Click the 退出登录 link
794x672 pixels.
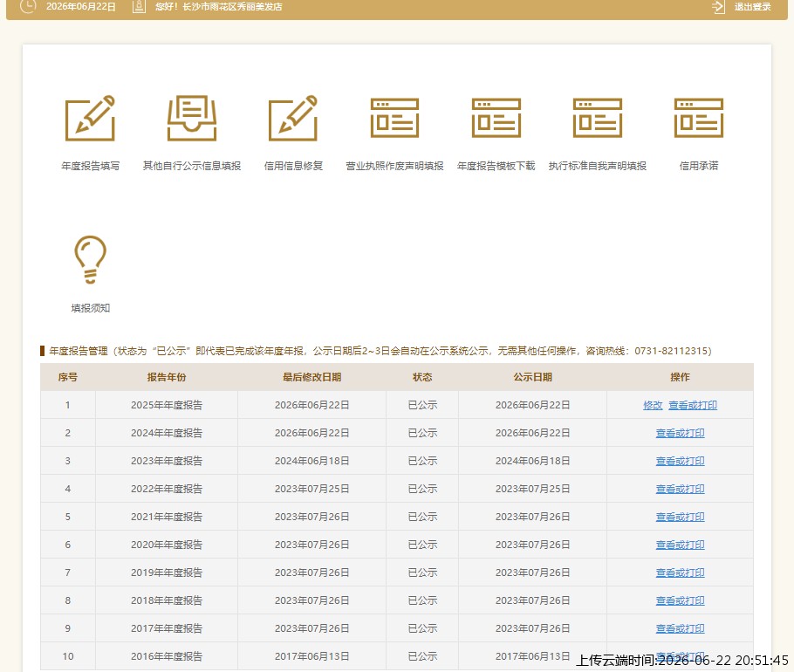[x=752, y=7]
